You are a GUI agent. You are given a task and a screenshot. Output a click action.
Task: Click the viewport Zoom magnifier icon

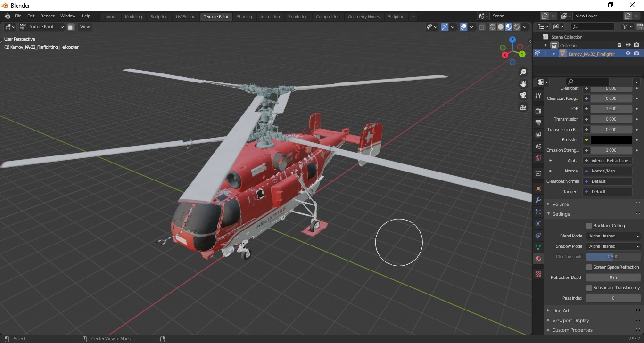pyautogui.click(x=523, y=72)
